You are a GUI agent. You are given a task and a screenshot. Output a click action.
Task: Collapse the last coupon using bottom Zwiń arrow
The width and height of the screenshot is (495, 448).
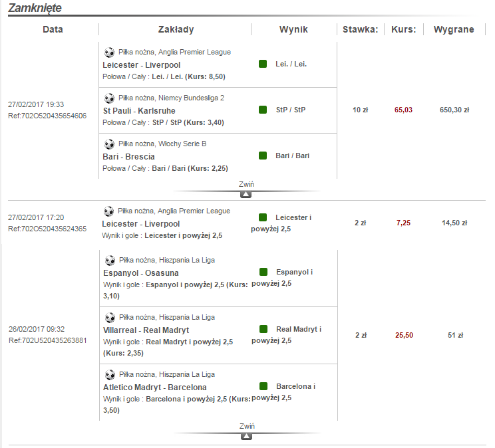(246, 436)
